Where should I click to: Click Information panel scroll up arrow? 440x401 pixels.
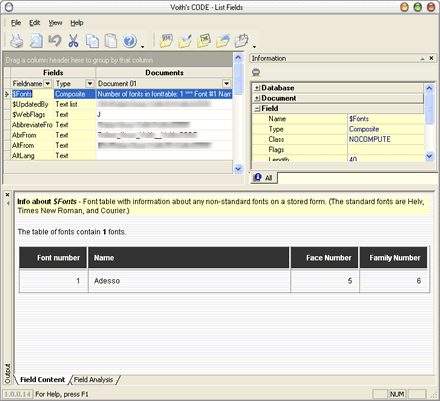(429, 88)
